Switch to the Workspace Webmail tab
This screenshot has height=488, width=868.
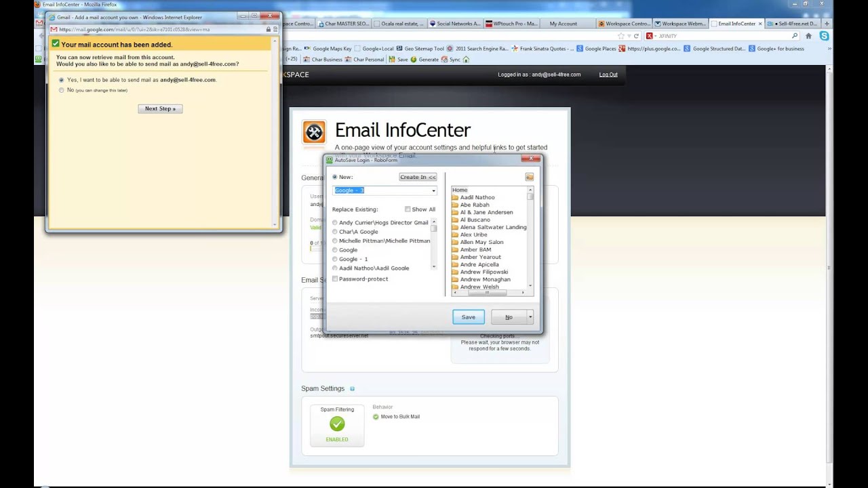[680, 23]
